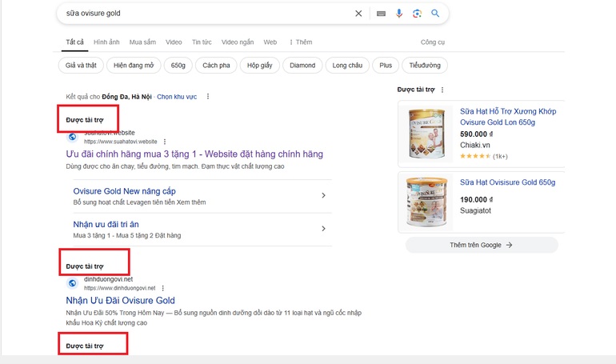616x364 pixels.
Task: Open options dots beside 'Chọn khu vực'
Action: 208,97
